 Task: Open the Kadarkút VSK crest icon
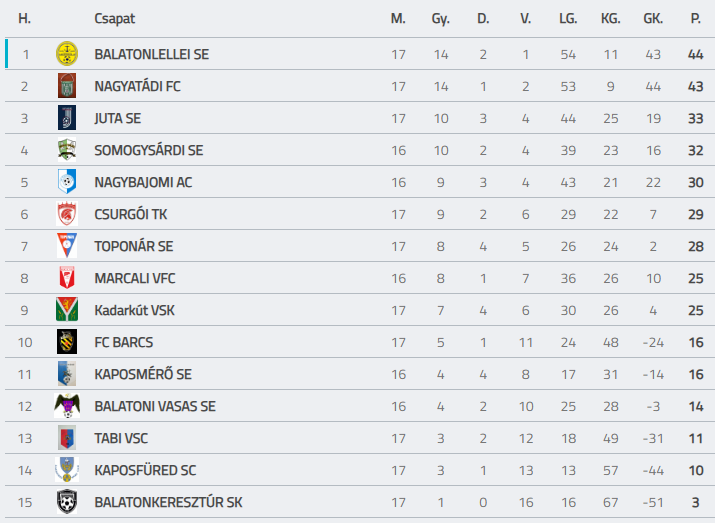point(67,310)
